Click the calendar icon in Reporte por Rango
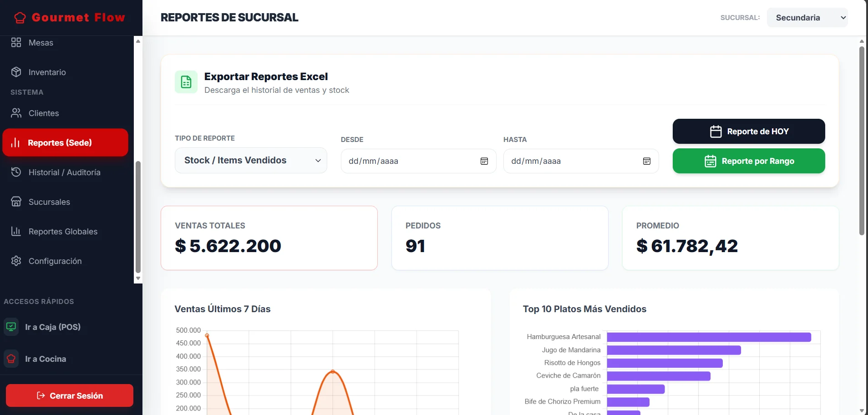This screenshot has width=868, height=415. click(x=711, y=161)
